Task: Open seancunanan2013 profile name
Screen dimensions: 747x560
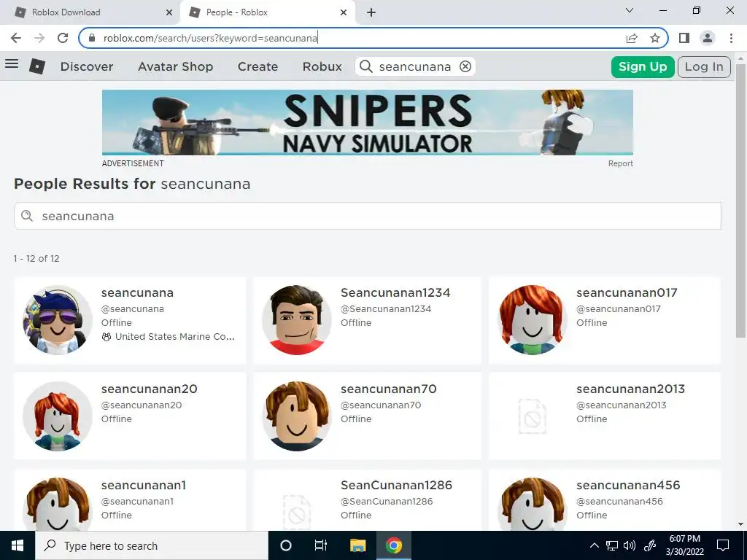Action: [x=631, y=389]
